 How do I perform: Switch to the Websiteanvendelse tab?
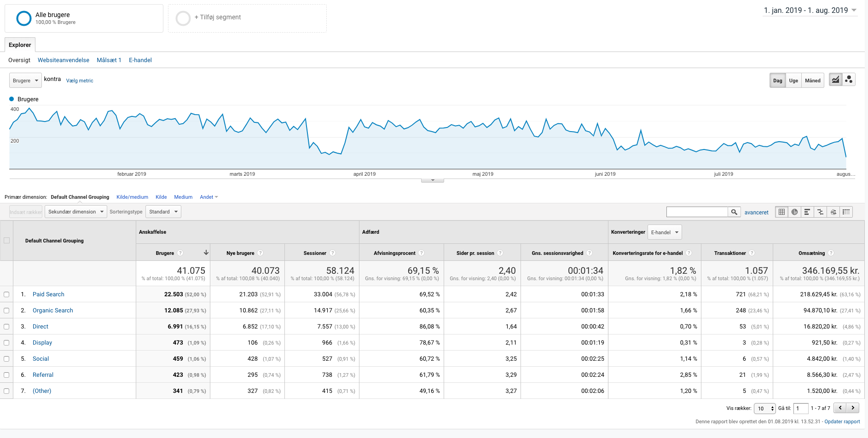click(x=64, y=60)
